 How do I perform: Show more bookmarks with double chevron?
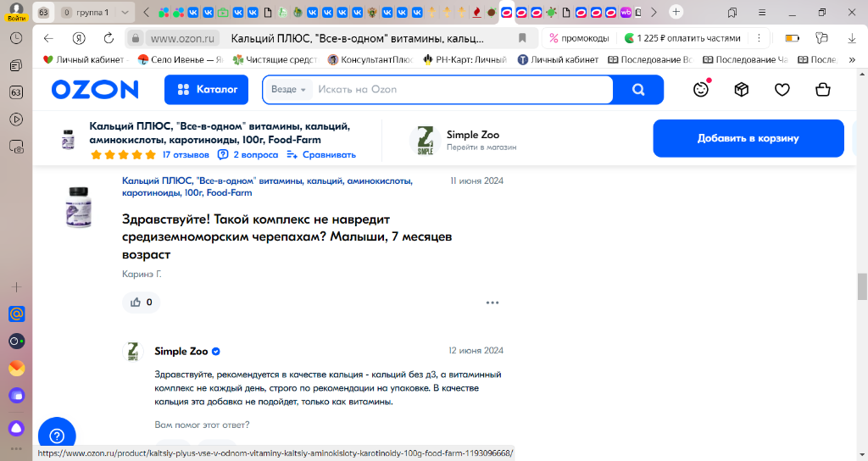tap(852, 60)
